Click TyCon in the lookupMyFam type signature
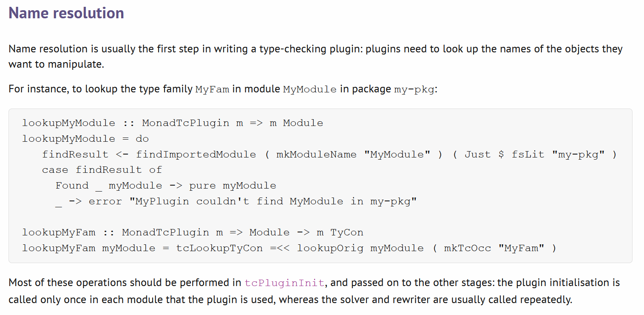This screenshot has width=644, height=315. 347,232
